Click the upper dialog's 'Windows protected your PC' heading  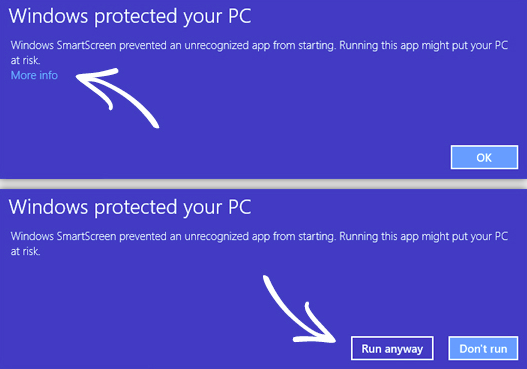130,16
